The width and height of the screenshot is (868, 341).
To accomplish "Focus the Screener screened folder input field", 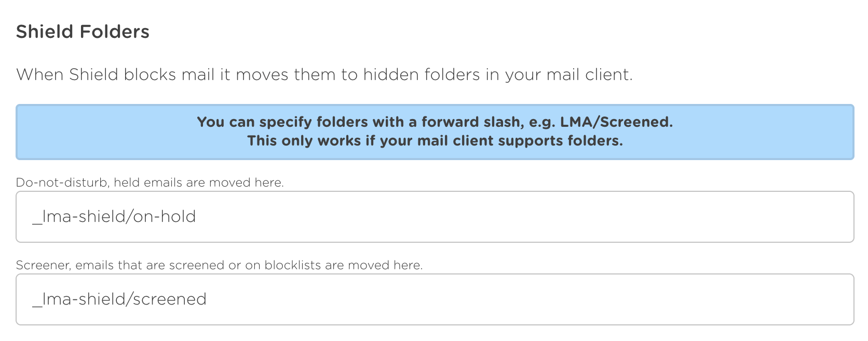I will 435,299.
